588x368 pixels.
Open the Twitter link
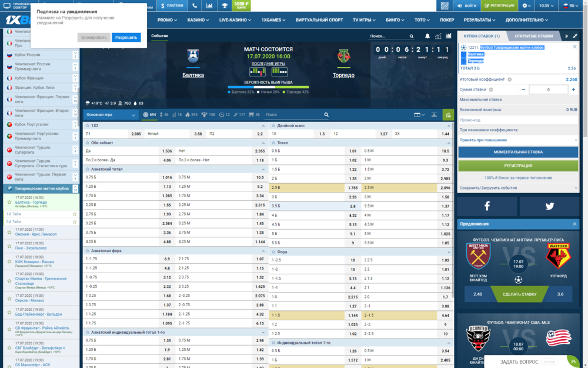(x=549, y=206)
